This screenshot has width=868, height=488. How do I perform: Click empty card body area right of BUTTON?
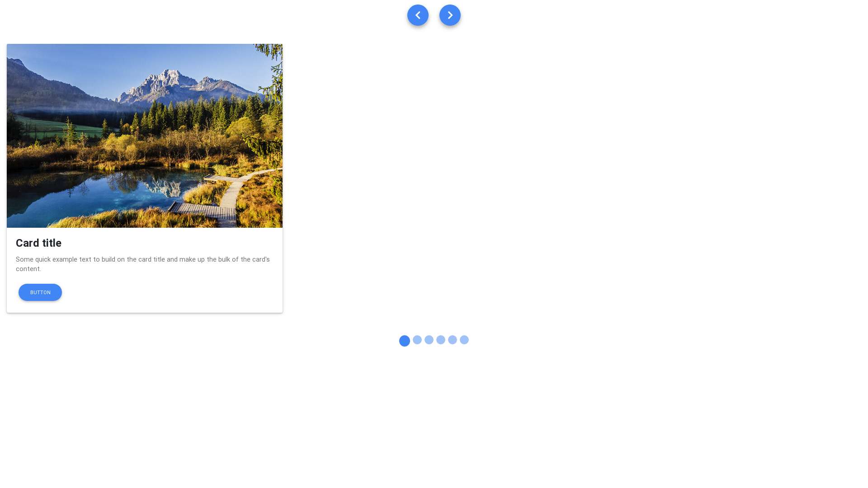(172, 292)
